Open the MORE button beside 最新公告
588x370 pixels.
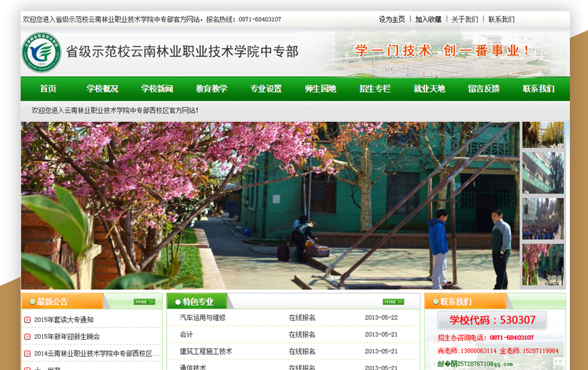(x=144, y=302)
